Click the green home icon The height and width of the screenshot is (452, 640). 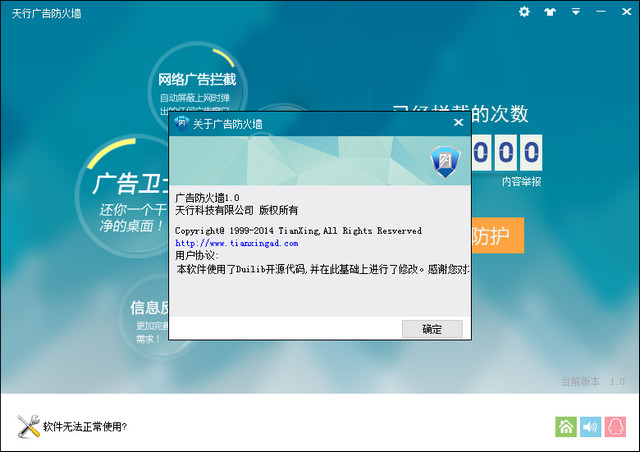pos(566,427)
